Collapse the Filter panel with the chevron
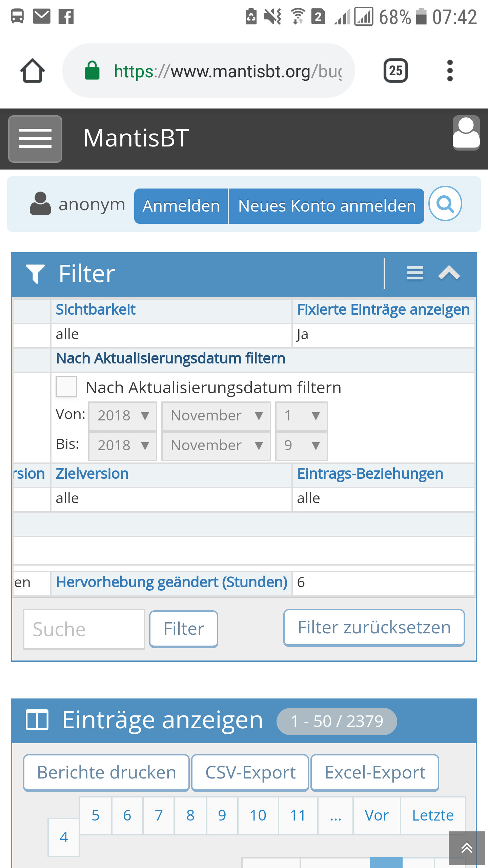Screen dimensions: 488x868 tap(449, 273)
